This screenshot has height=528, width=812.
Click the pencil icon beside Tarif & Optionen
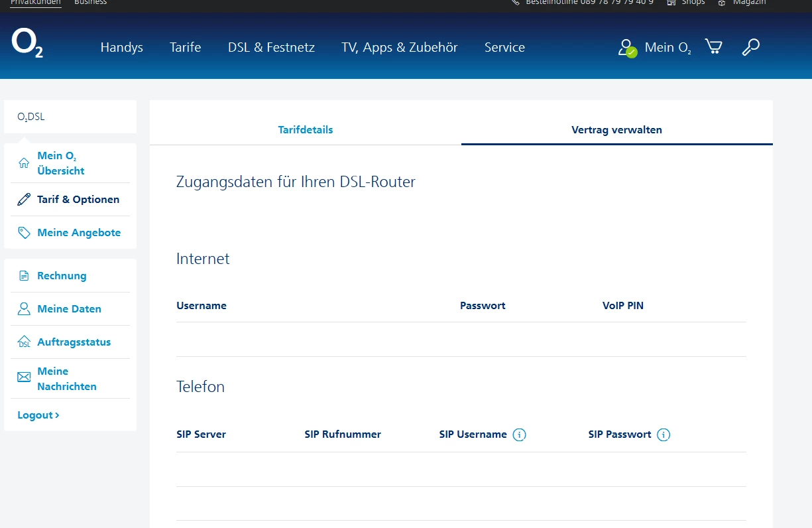pos(24,200)
